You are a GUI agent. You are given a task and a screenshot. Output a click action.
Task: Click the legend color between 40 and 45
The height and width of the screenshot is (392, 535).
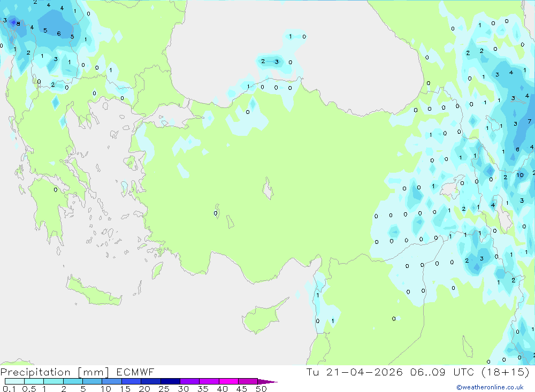point(228,381)
